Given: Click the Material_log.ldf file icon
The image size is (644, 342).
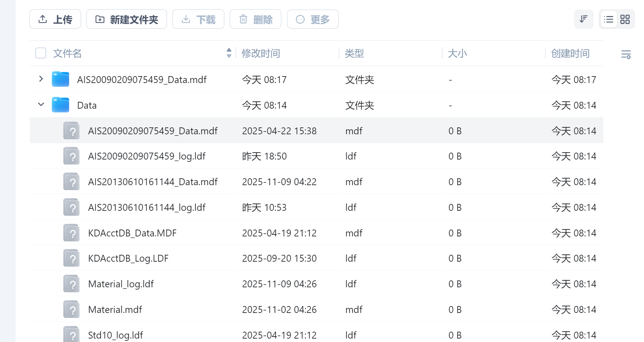Looking at the screenshot, I should 71,284.
